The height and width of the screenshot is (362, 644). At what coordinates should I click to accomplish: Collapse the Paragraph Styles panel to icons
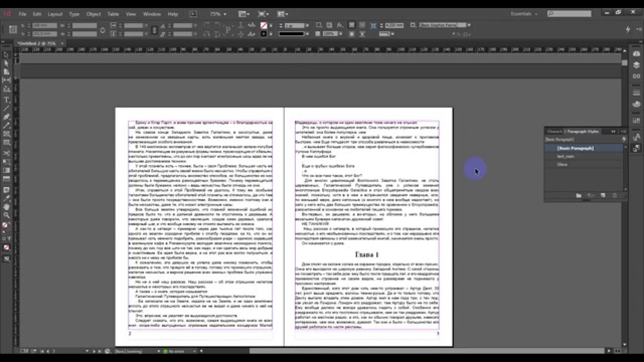613,131
